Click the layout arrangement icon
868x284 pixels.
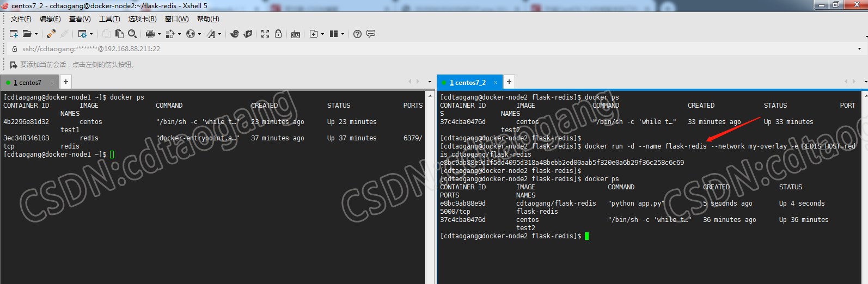[334, 34]
